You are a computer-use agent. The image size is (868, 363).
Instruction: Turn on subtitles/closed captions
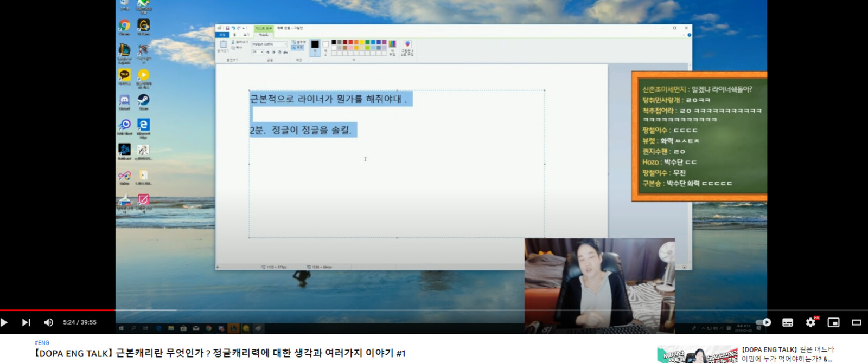pos(788,322)
